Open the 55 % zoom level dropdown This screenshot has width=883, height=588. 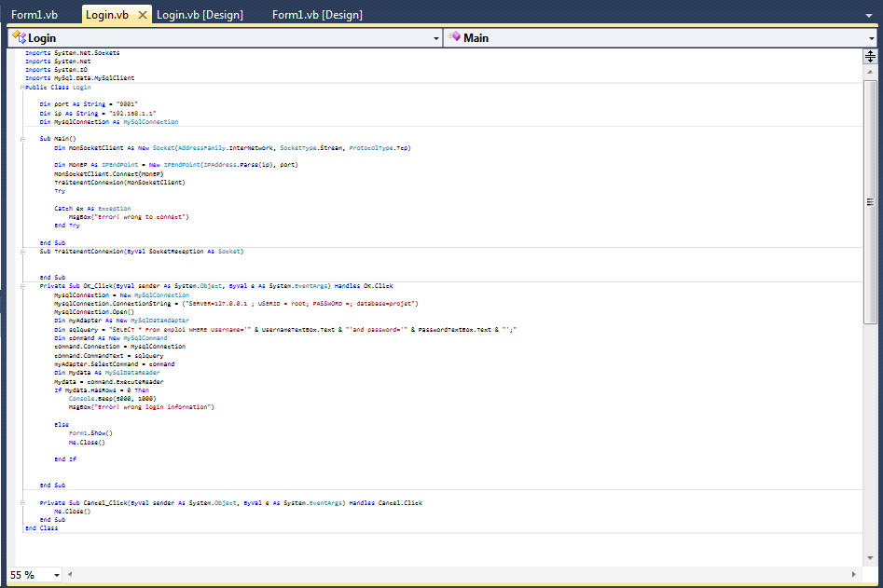pyautogui.click(x=57, y=575)
